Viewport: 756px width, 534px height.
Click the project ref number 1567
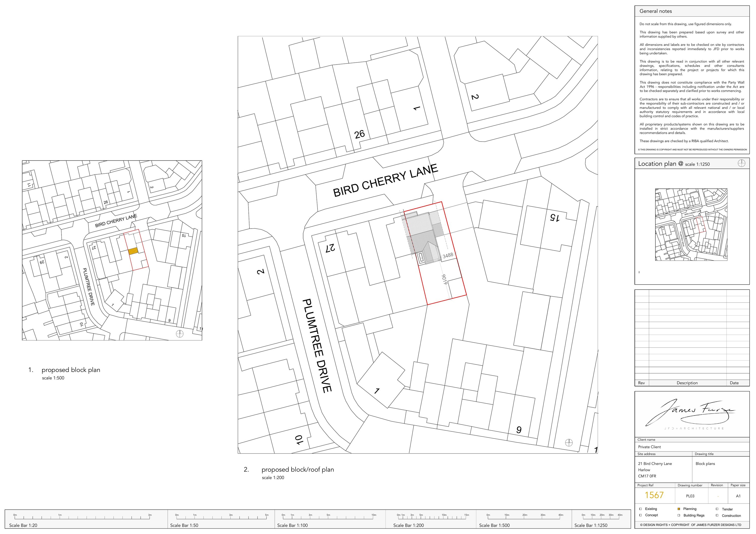pyautogui.click(x=654, y=495)
